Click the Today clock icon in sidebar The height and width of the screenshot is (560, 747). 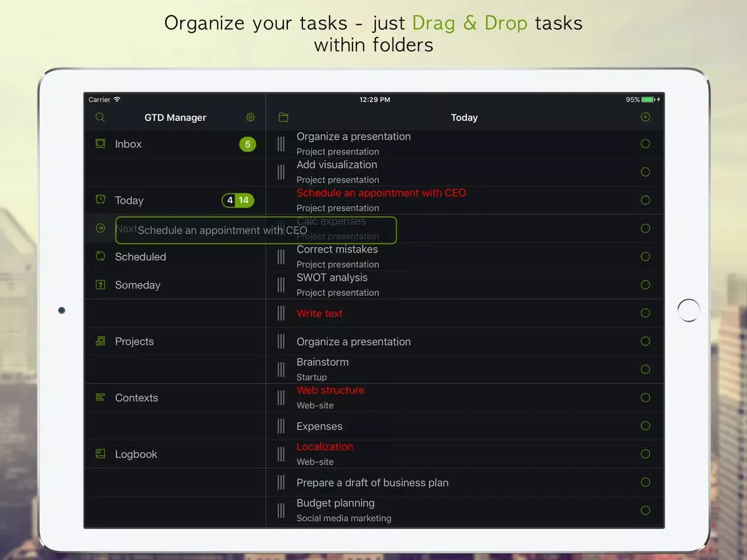tap(101, 200)
